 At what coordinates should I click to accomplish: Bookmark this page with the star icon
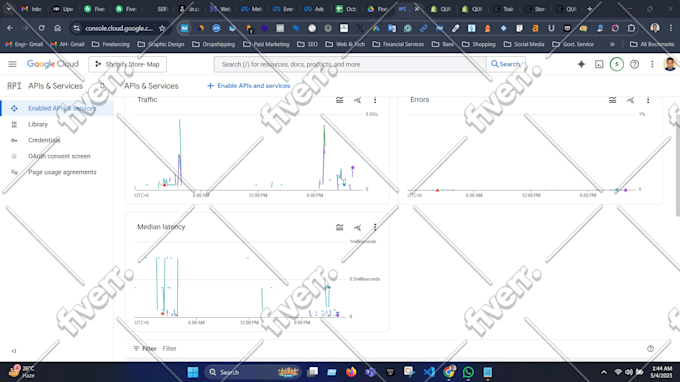tap(162, 28)
